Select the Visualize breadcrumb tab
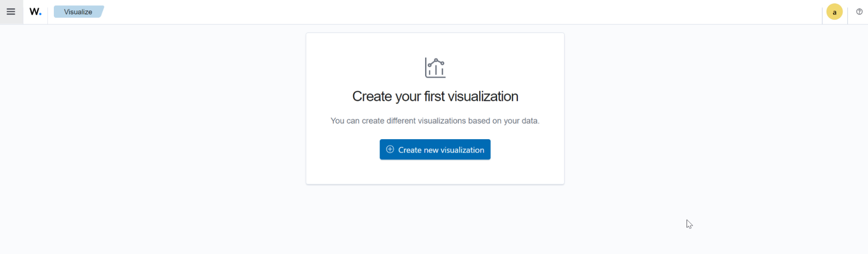The width and height of the screenshot is (868, 254). tap(78, 12)
